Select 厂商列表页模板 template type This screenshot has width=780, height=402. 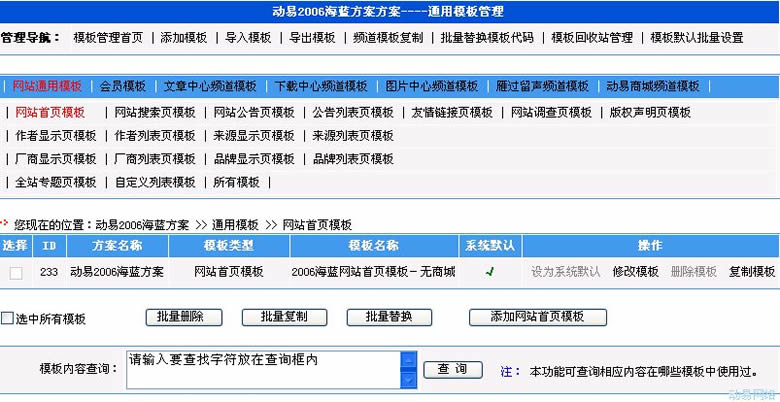[x=155, y=159]
